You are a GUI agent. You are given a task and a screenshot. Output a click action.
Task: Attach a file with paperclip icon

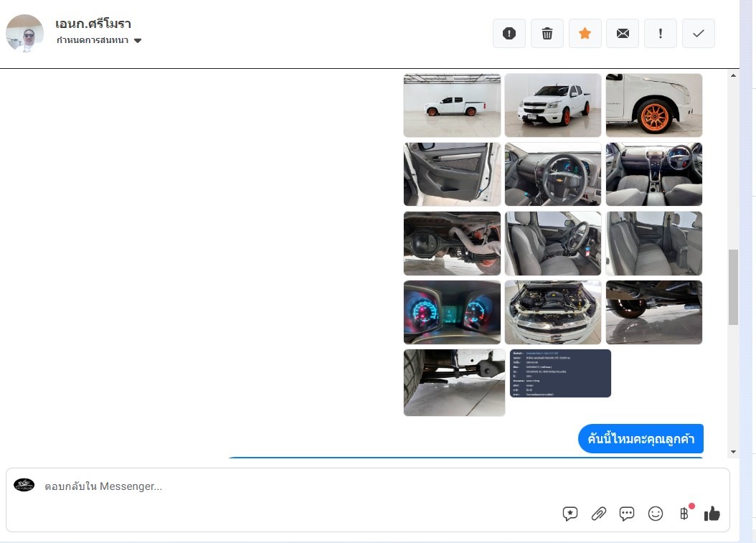598,514
